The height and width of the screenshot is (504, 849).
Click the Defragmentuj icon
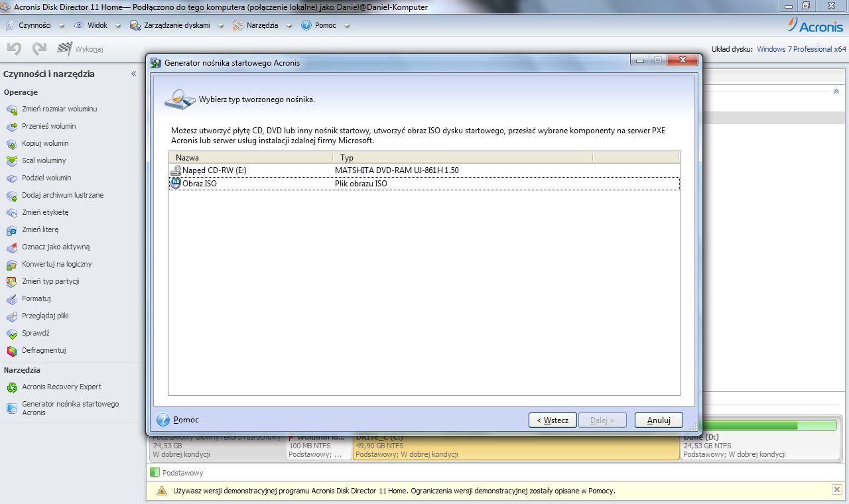click(x=11, y=351)
